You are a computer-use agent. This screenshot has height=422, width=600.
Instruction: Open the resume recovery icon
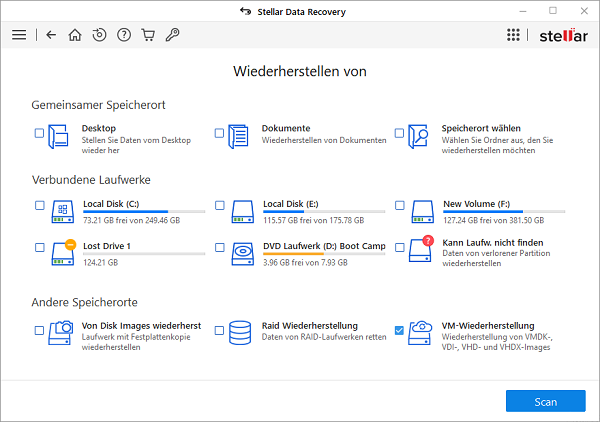(99, 35)
